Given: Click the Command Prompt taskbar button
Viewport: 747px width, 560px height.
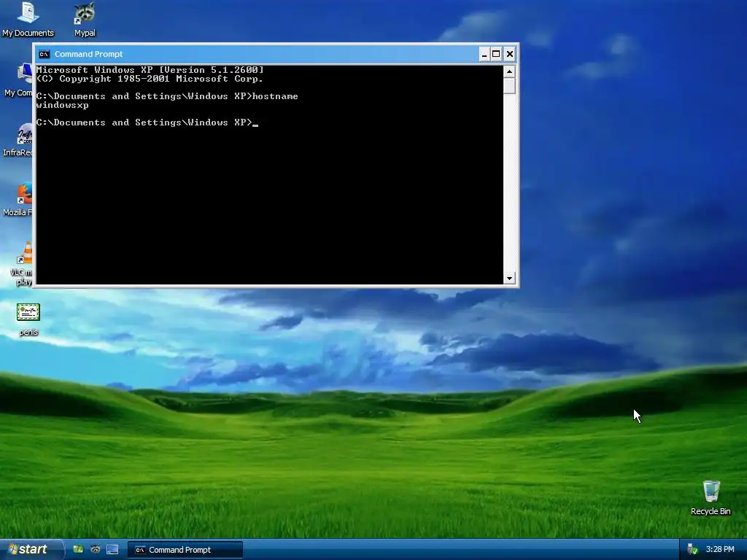Looking at the screenshot, I should coord(185,550).
